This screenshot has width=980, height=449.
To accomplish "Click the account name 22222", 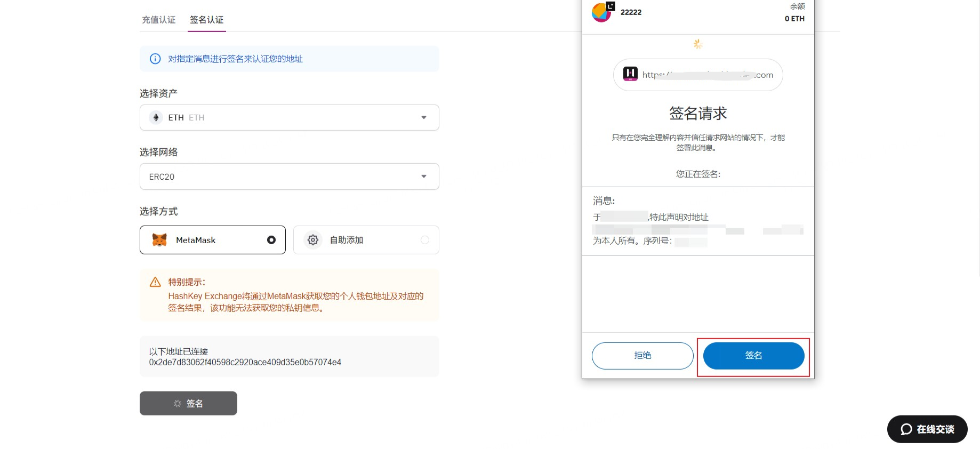I will tap(631, 12).
